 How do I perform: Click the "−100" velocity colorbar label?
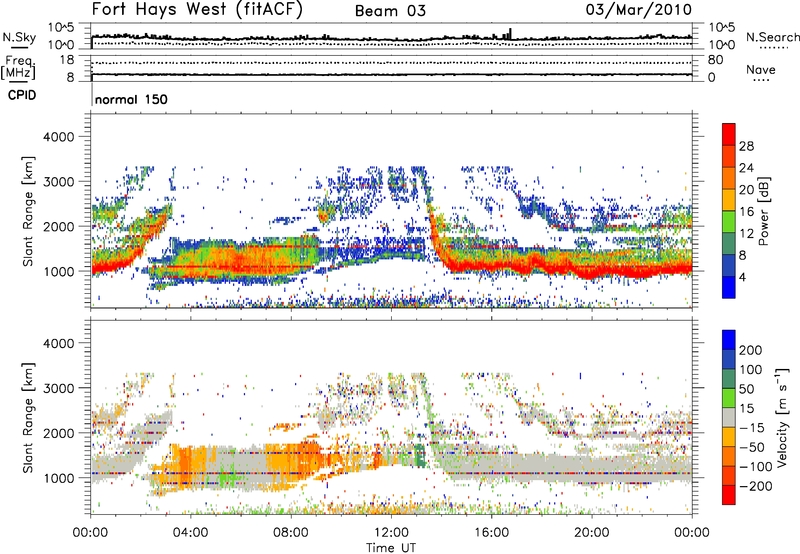pos(756,467)
